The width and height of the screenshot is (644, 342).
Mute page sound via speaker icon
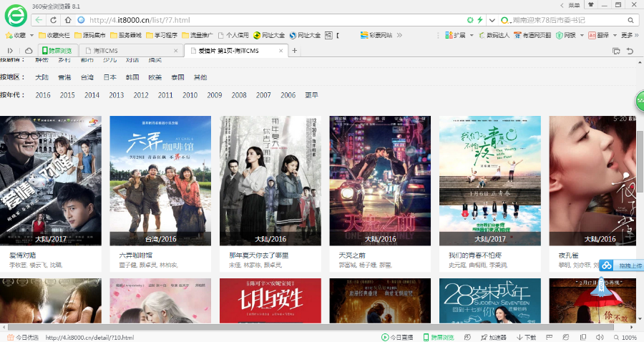pos(600,337)
